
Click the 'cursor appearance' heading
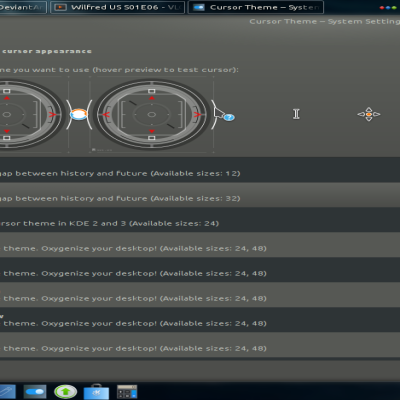point(47,51)
